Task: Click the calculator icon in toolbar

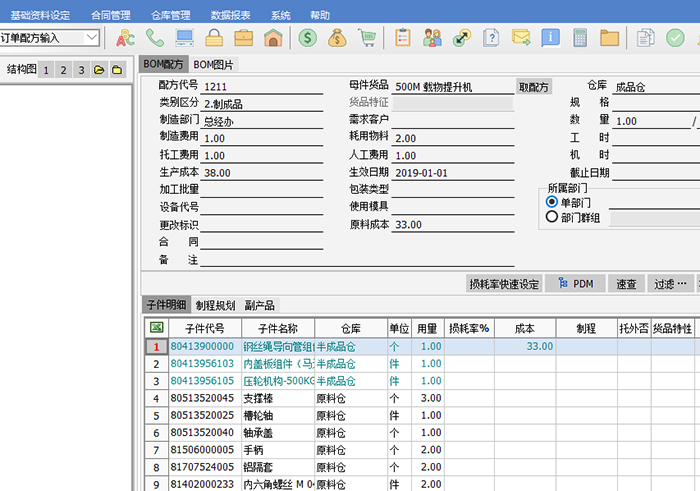Action: click(579, 38)
